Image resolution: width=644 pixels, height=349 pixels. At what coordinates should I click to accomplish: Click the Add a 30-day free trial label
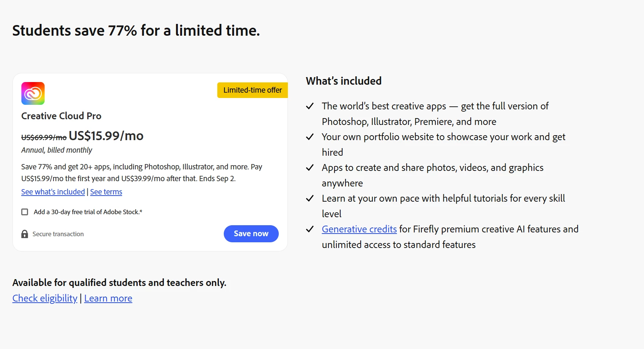88,212
